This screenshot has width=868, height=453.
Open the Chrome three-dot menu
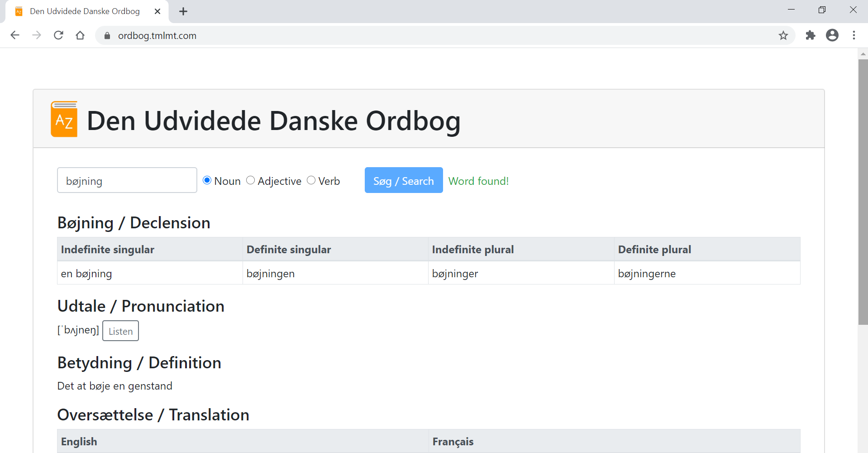click(854, 35)
